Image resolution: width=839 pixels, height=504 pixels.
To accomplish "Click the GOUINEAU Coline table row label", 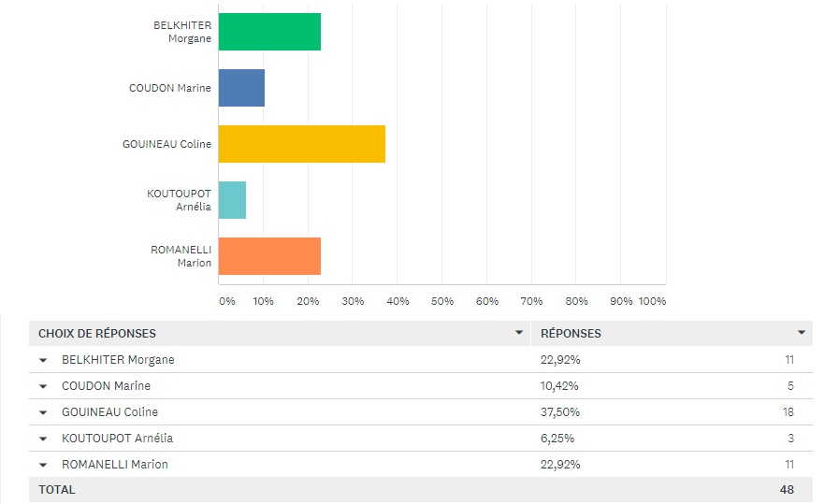I will 109,412.
